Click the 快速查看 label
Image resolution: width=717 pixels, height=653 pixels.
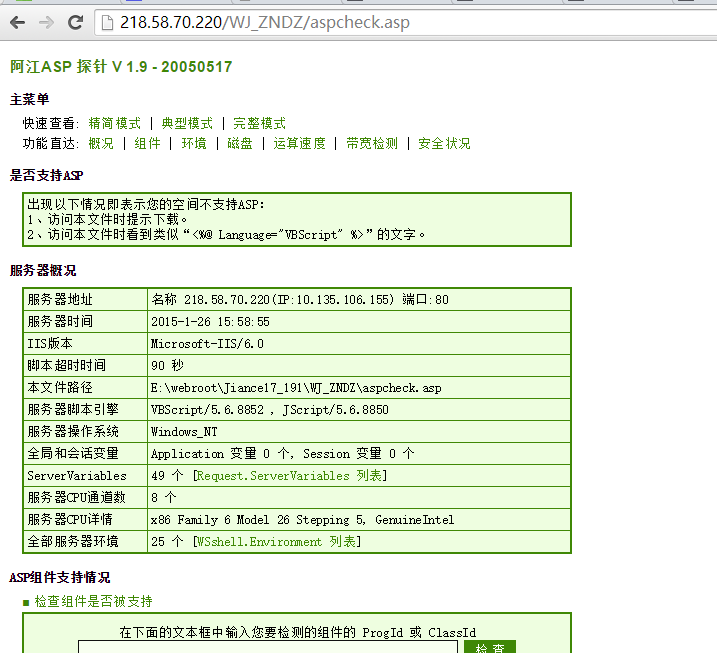51,123
